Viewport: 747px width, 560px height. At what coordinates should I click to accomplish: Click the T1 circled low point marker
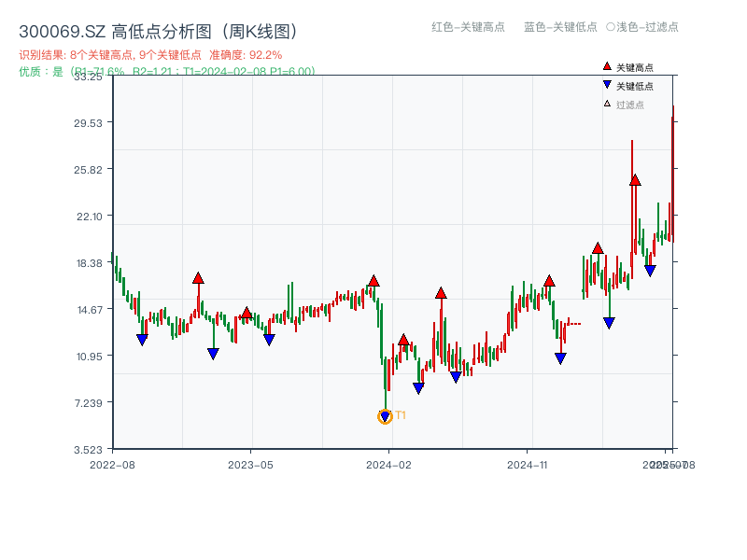385,416
